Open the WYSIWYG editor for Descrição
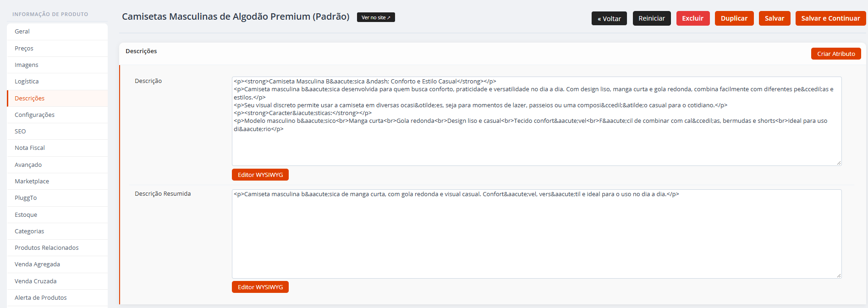Screen dimensions: 868x308 click(260, 175)
